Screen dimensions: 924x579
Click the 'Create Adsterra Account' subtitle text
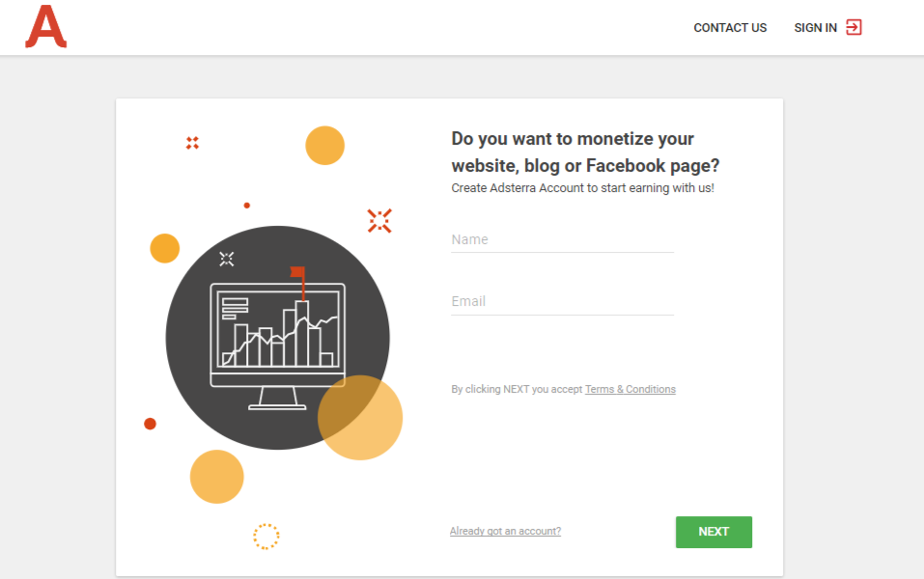(583, 188)
